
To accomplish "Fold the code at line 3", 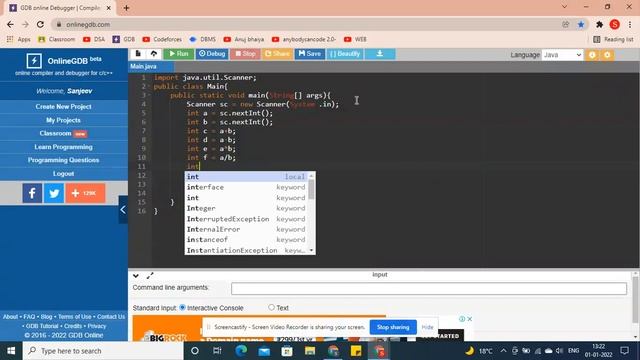I will click(149, 96).
